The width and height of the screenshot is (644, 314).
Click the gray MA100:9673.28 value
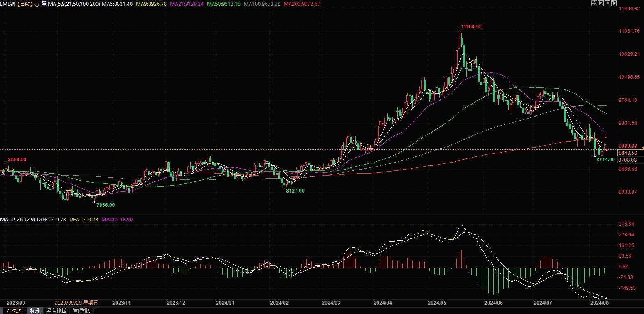(262, 4)
